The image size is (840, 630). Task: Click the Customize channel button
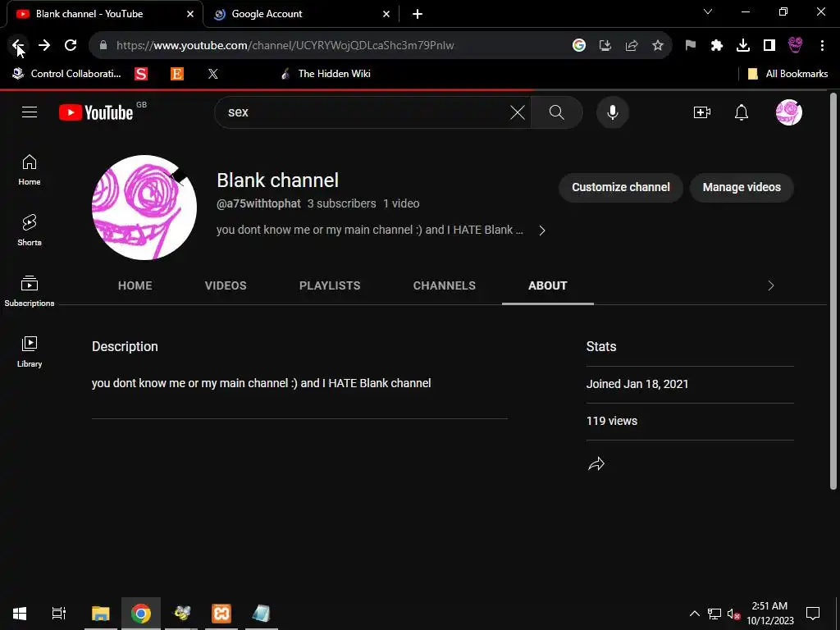click(x=621, y=188)
